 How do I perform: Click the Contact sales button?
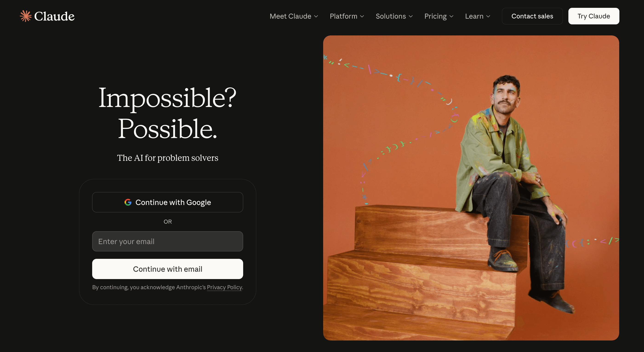pyautogui.click(x=532, y=16)
